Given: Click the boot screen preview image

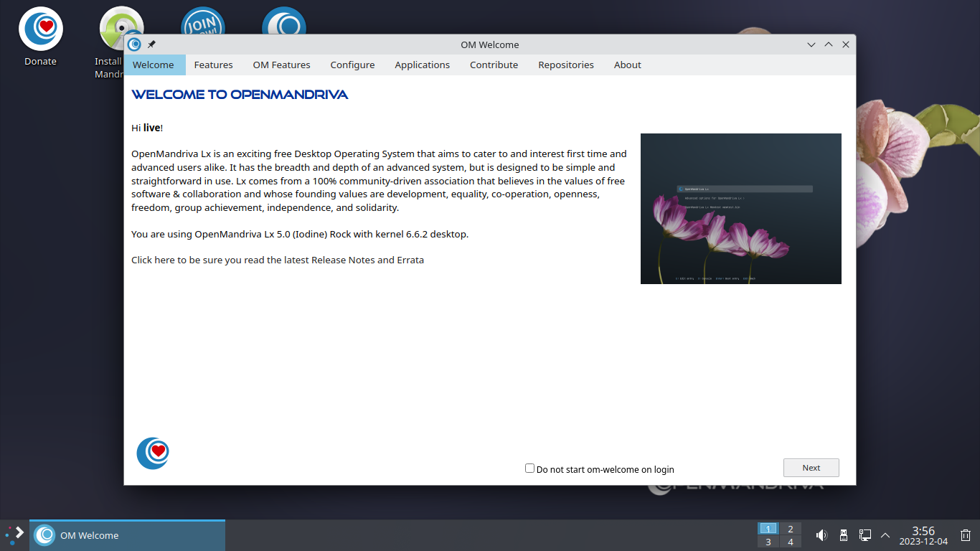Looking at the screenshot, I should 741,209.
